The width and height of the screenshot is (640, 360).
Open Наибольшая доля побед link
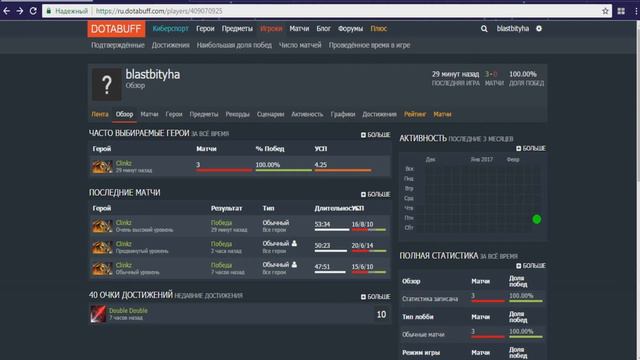click(x=234, y=45)
